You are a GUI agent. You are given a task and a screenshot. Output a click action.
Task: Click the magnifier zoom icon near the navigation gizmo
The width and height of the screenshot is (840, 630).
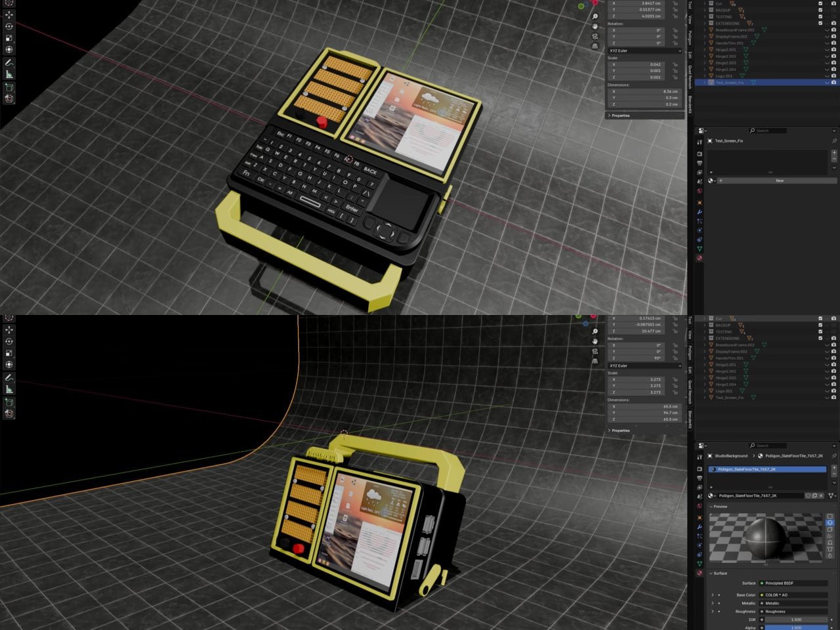[595, 16]
